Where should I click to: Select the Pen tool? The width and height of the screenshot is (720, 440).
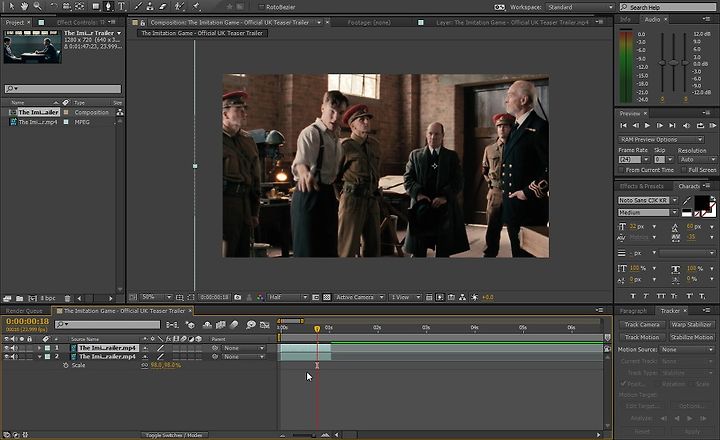[108, 6]
